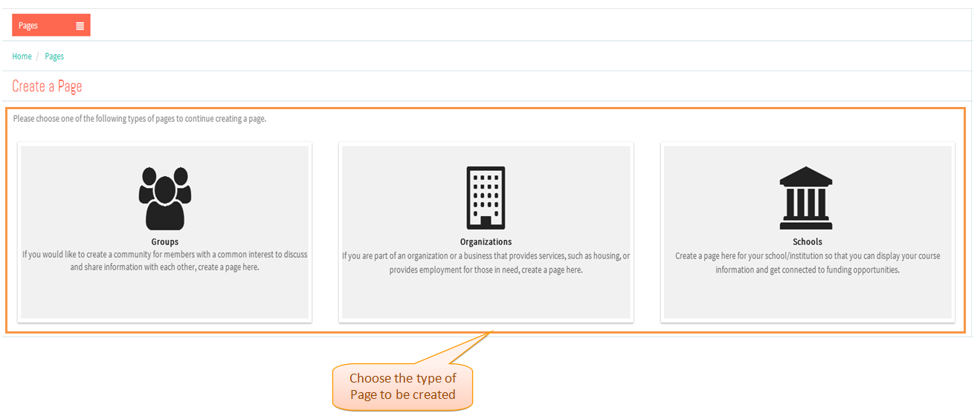Select the Organizations building icon
This screenshot has width=980, height=416.
click(486, 198)
